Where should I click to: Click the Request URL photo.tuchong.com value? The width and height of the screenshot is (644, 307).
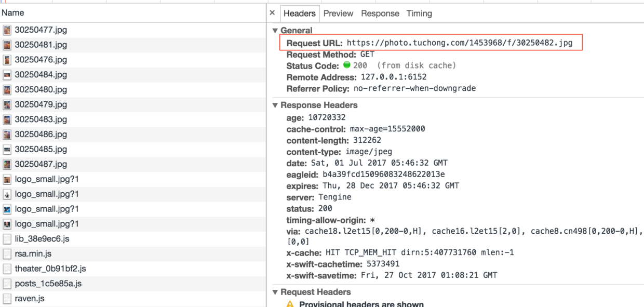click(460, 43)
